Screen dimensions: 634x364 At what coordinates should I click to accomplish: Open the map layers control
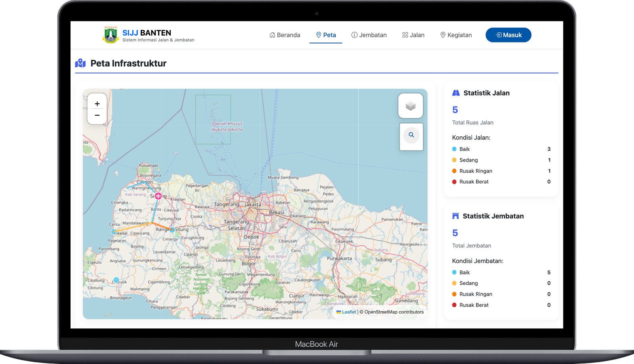point(411,105)
